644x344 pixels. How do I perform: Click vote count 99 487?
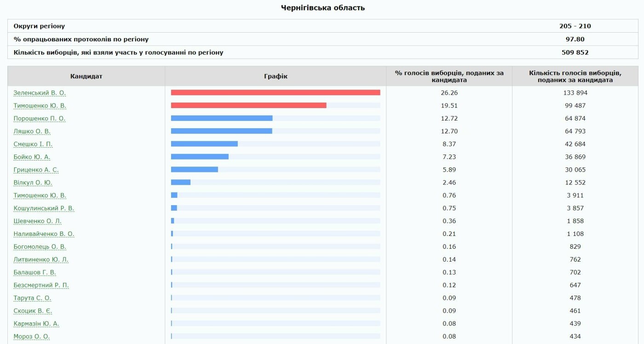(575, 106)
